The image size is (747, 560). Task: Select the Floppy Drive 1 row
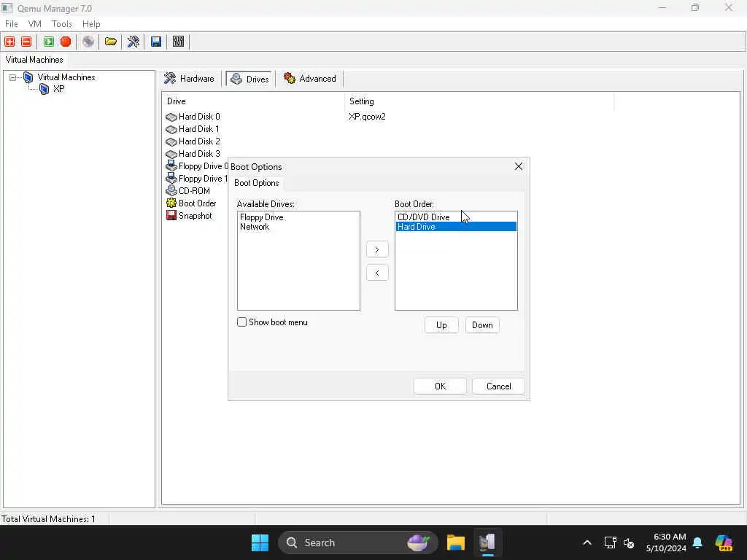coord(197,178)
